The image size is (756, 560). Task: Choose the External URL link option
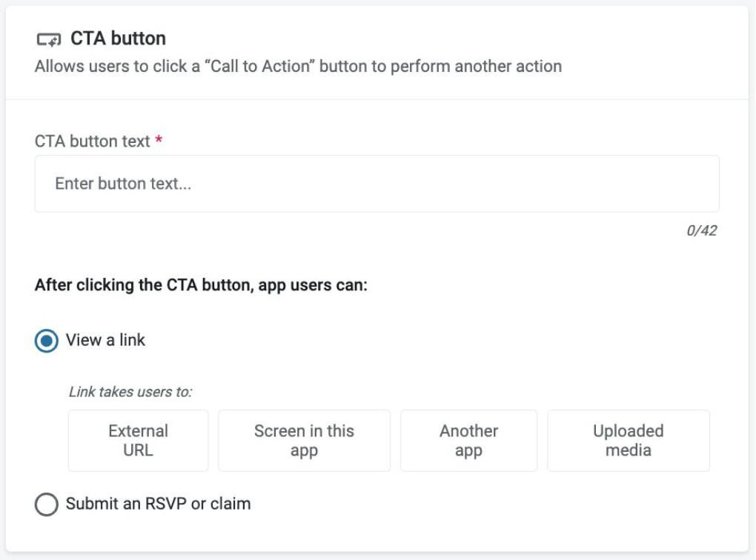pos(139,441)
